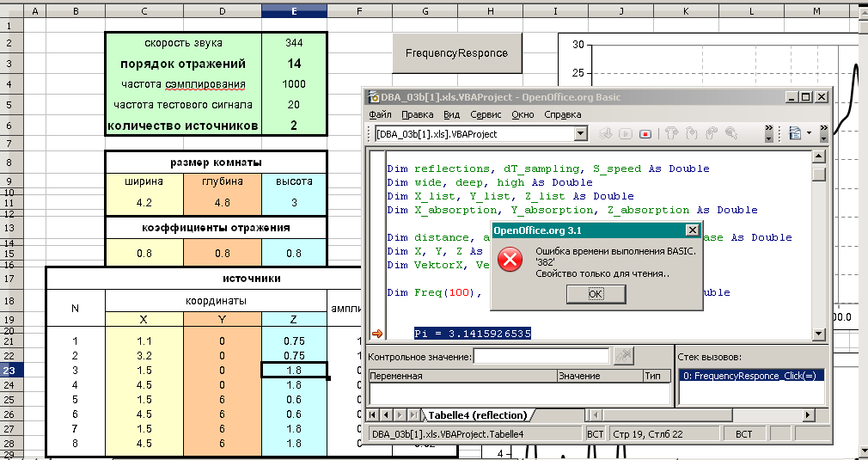This screenshot has width=868, height=460.
Task: Click room depth cell 4.8
Action: tap(222, 203)
